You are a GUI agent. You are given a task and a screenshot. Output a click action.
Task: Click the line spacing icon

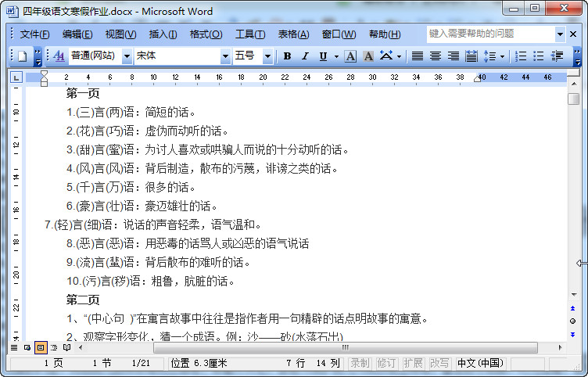coord(489,56)
